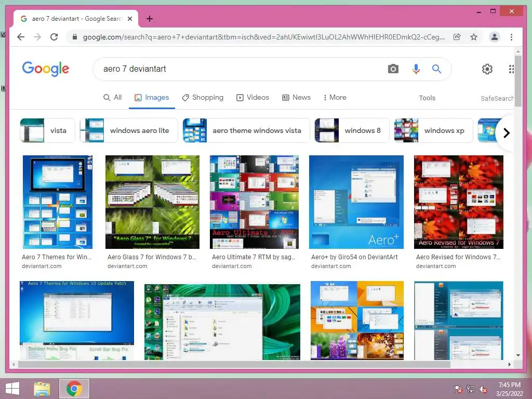
Task: Open the clock showing 7:45 PM
Action: click(x=509, y=389)
